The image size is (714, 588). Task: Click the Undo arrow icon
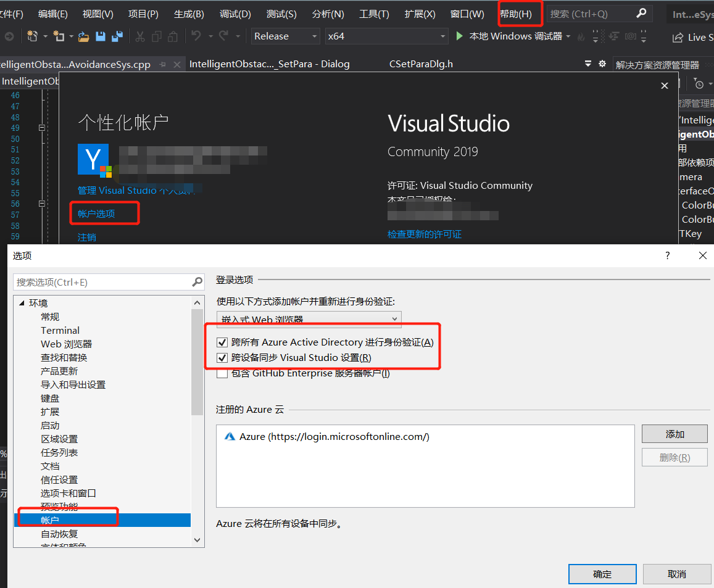196,36
